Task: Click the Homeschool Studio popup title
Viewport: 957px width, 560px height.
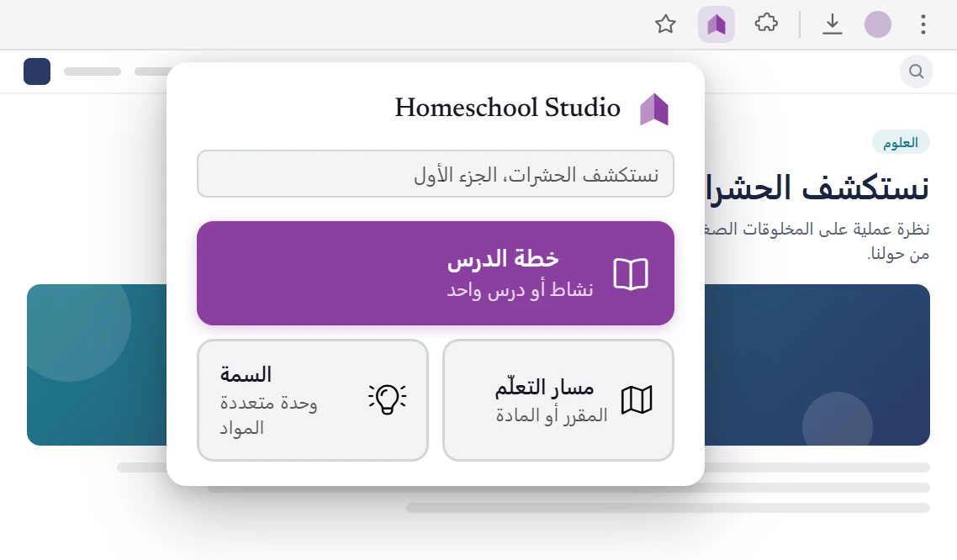Action: coord(507,108)
